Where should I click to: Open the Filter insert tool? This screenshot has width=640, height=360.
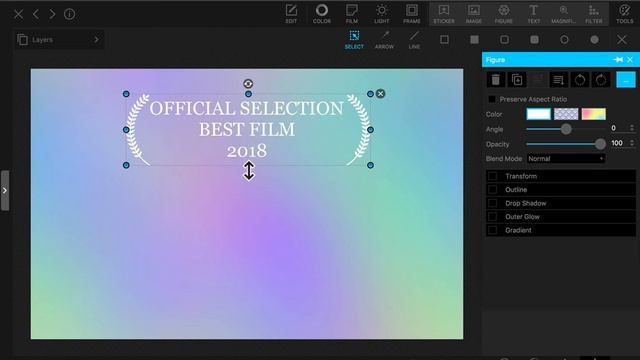(593, 14)
